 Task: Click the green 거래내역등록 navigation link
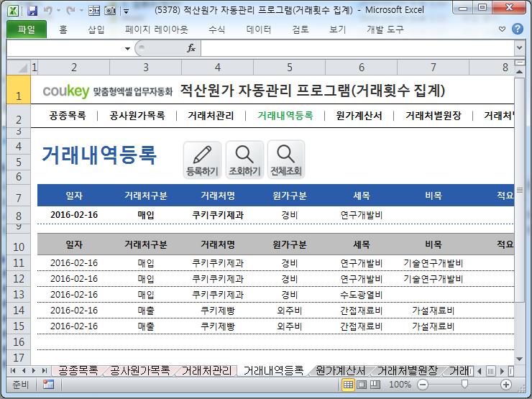coord(285,116)
